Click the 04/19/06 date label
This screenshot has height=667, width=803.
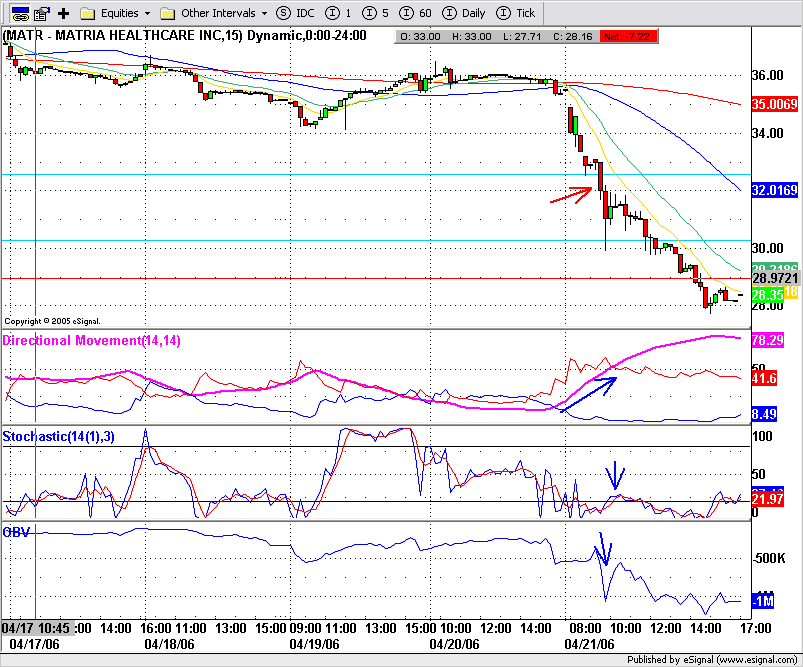pos(314,644)
